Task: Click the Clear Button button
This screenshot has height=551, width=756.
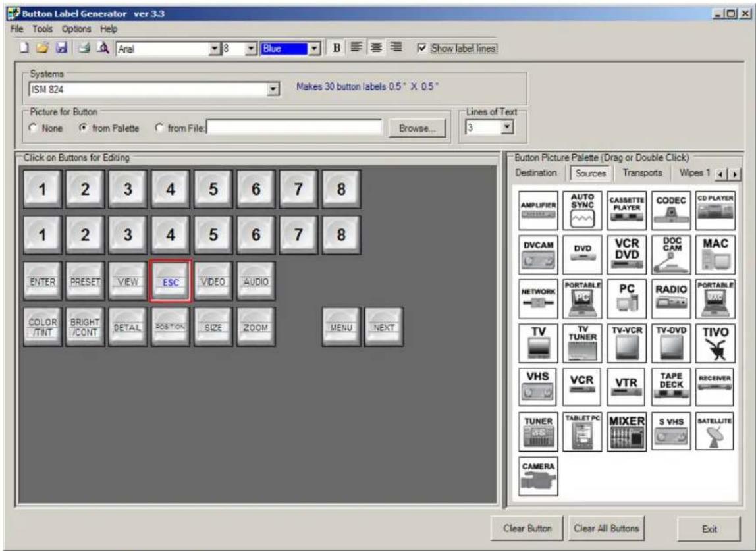Action: tap(527, 529)
